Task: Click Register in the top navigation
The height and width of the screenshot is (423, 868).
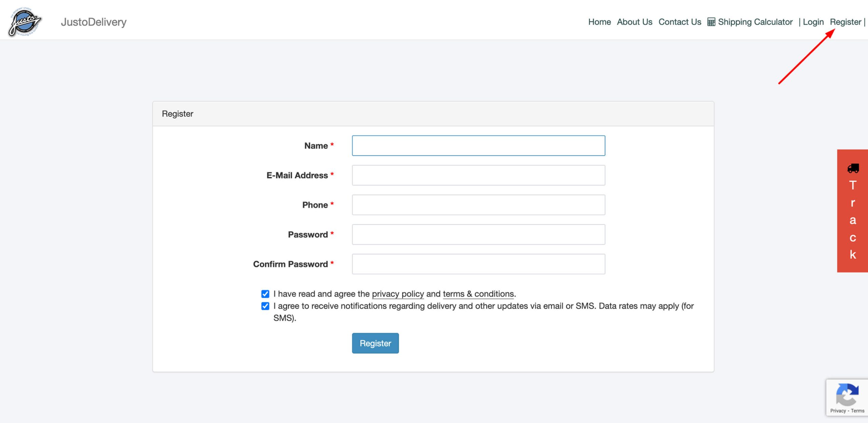Action: click(x=845, y=22)
